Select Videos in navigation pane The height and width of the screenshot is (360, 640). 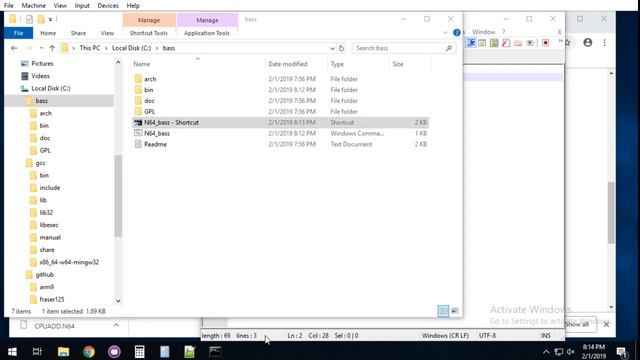40,76
